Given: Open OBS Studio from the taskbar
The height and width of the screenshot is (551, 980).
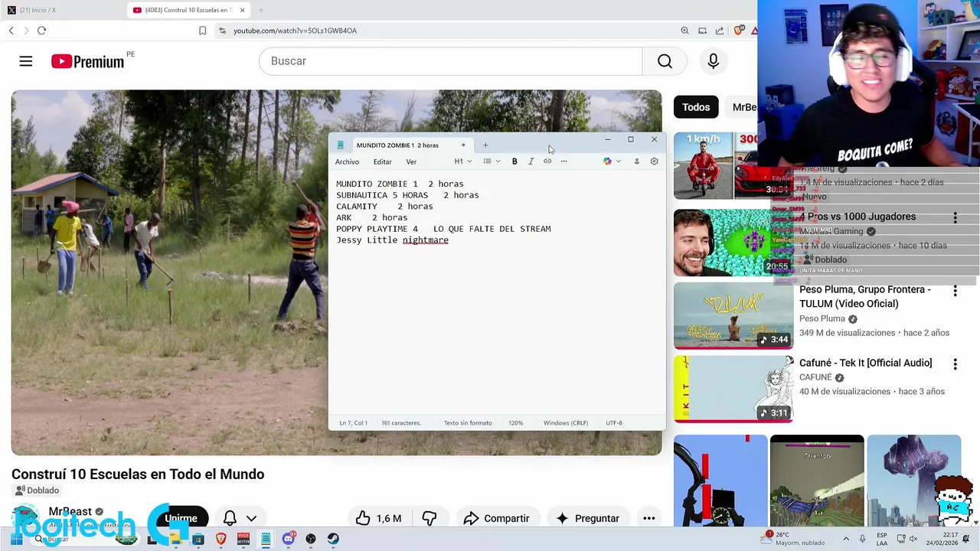Looking at the screenshot, I should coord(311,539).
